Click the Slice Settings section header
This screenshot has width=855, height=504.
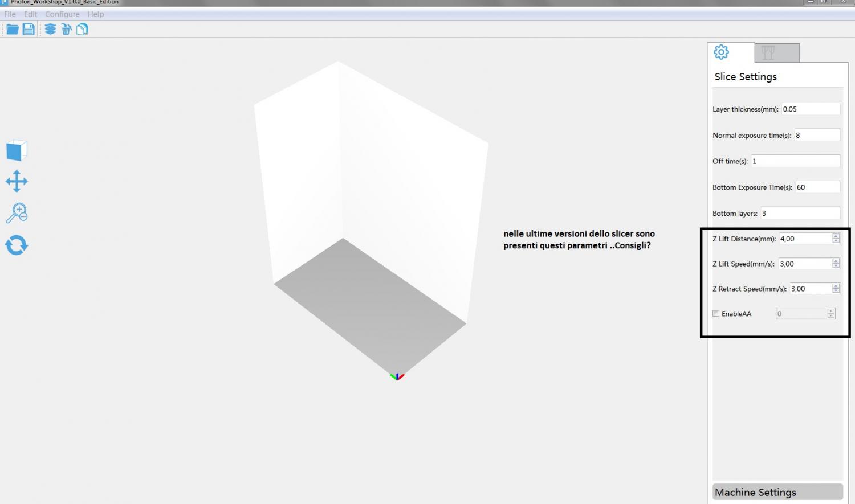(746, 76)
